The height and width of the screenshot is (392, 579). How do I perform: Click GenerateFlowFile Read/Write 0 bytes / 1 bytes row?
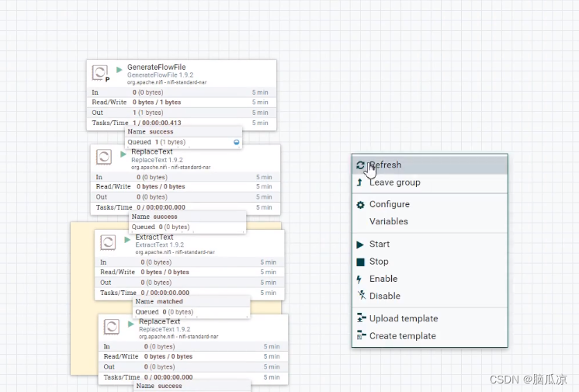[182, 102]
